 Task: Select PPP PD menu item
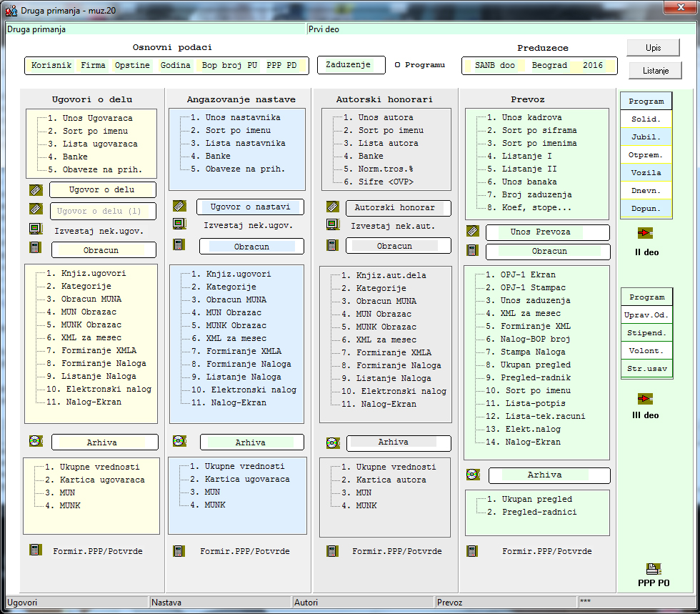click(x=281, y=65)
